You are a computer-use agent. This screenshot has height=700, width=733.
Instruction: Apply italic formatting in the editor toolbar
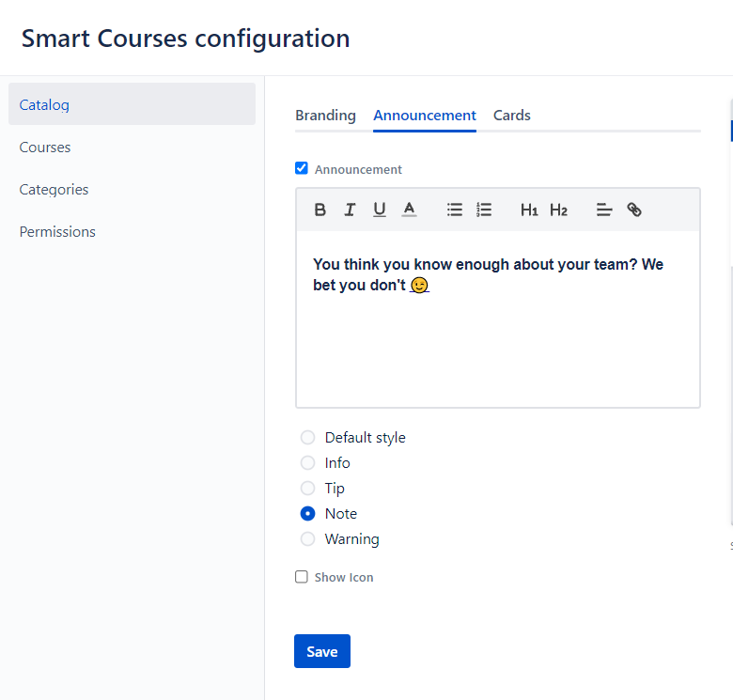coord(350,210)
